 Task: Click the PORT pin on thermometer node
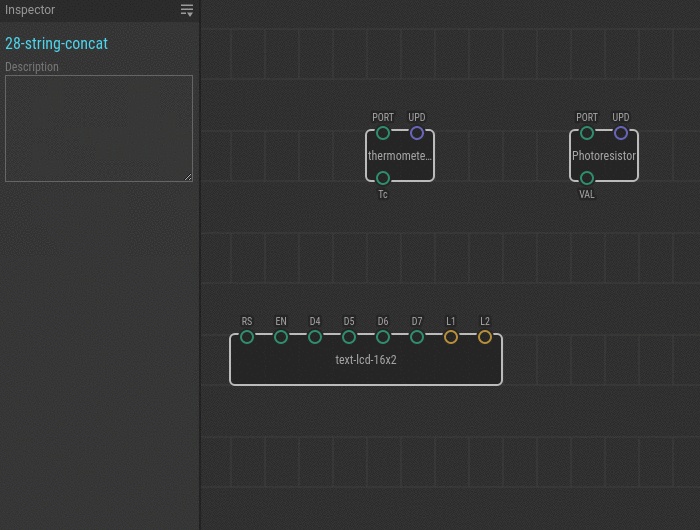pyautogui.click(x=383, y=133)
